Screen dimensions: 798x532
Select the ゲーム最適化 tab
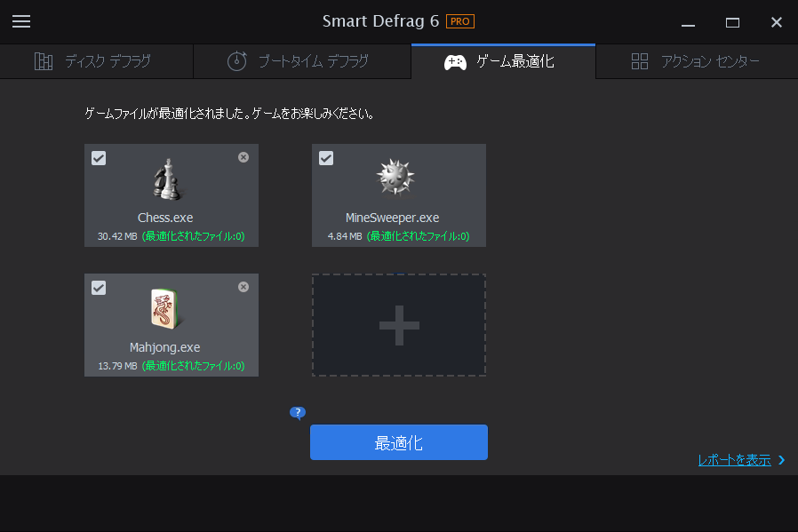point(503,61)
